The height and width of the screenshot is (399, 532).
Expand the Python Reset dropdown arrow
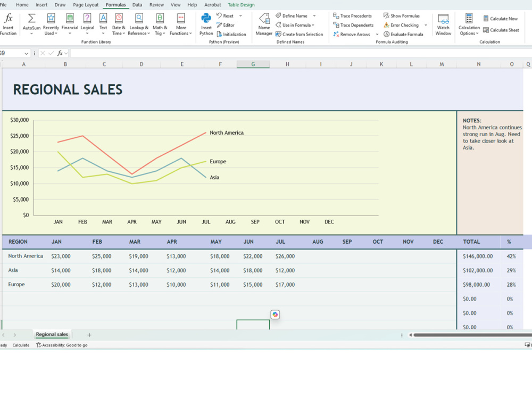pyautogui.click(x=240, y=15)
